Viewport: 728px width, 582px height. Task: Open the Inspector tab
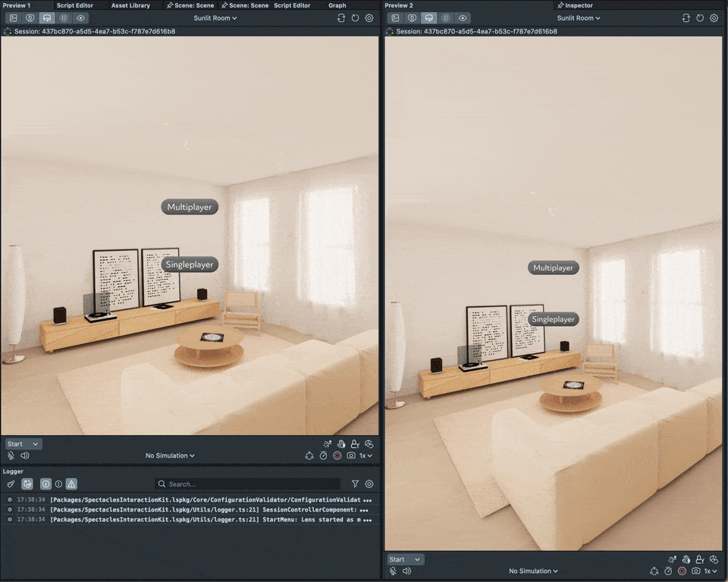(x=579, y=5)
